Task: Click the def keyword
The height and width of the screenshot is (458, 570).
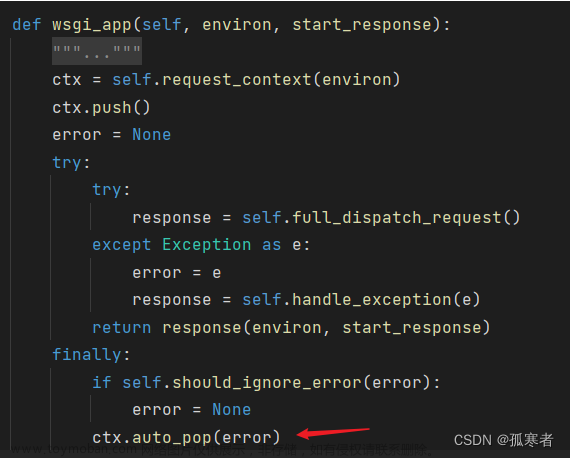Action: [x=26, y=25]
